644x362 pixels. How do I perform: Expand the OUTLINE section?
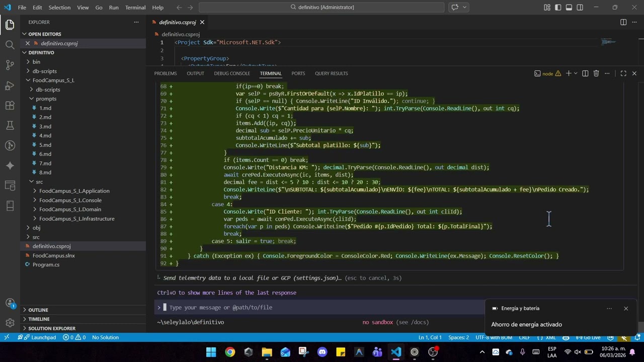click(38, 310)
